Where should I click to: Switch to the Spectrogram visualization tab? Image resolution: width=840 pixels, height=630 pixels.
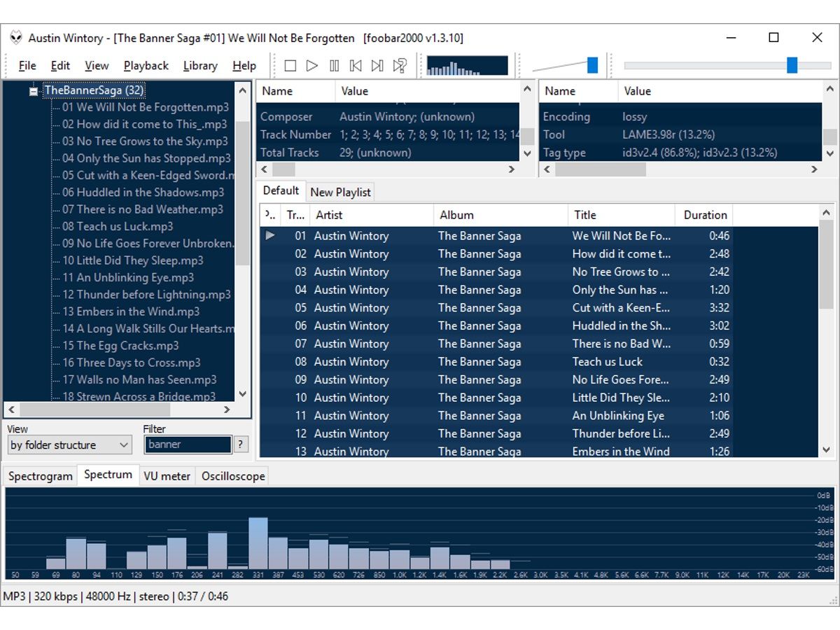click(39, 475)
